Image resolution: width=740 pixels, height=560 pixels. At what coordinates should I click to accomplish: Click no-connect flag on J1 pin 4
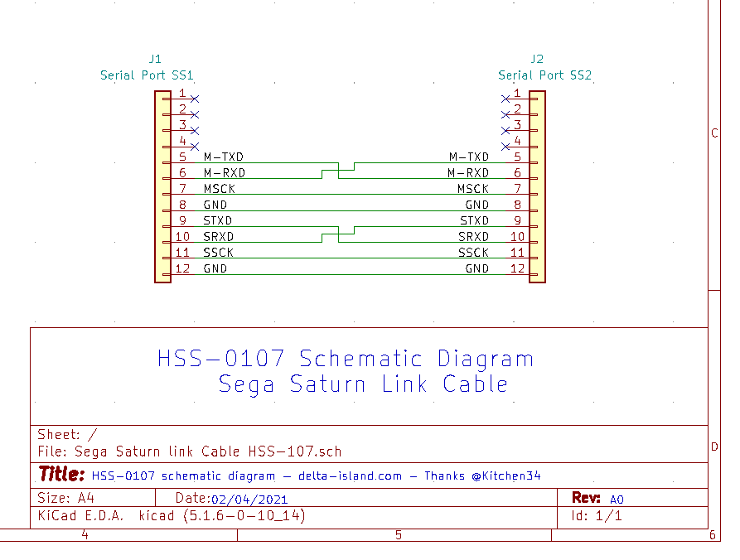point(195,147)
